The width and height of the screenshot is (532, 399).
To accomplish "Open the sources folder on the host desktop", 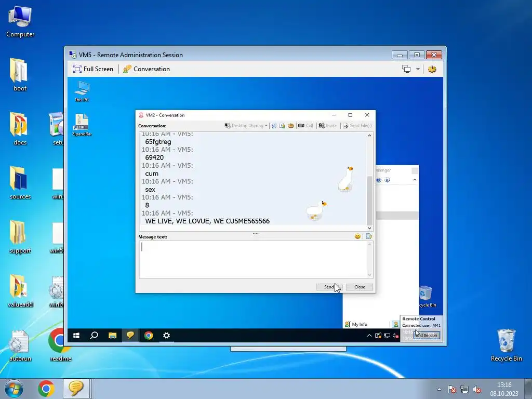I will (20, 183).
